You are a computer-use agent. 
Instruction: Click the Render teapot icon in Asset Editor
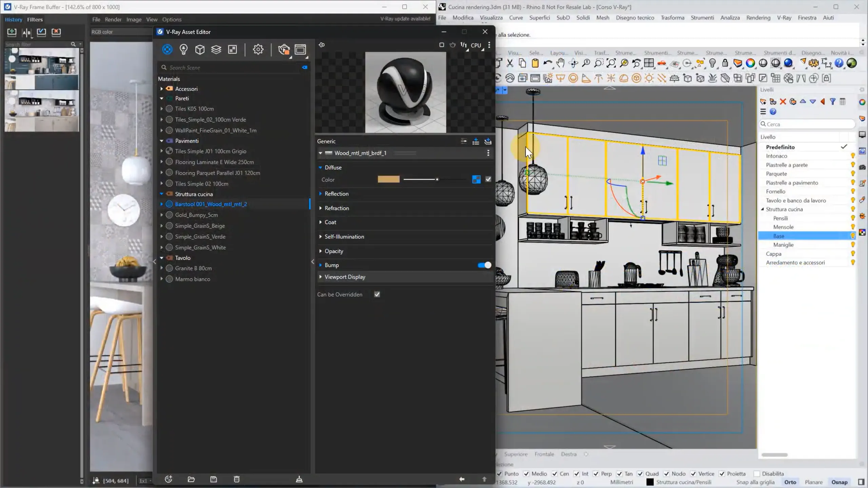tap(283, 49)
